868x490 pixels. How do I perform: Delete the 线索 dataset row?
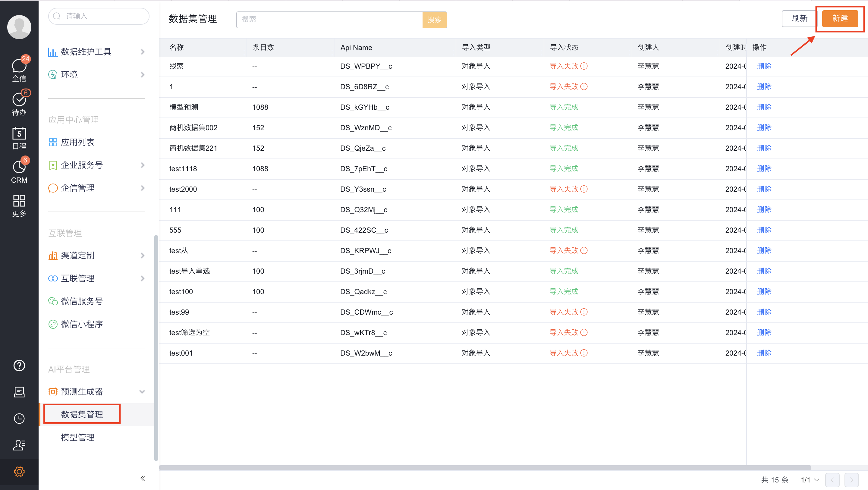pyautogui.click(x=764, y=66)
